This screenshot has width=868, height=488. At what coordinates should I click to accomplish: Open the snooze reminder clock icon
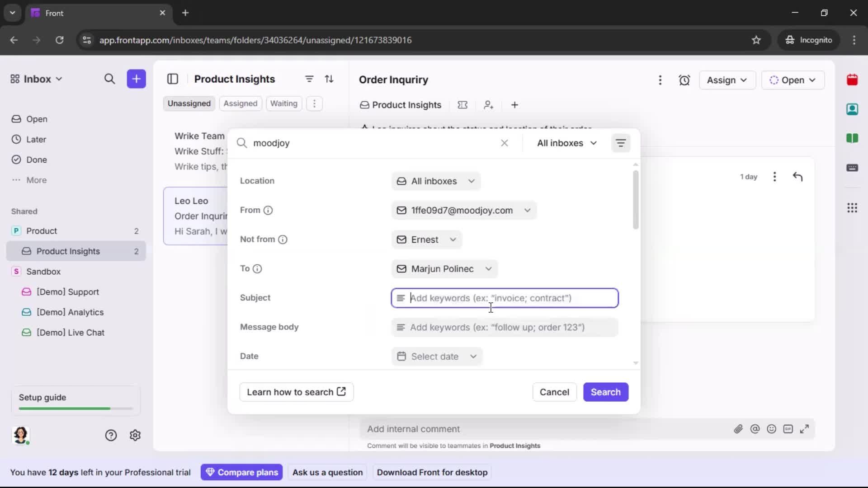(684, 80)
